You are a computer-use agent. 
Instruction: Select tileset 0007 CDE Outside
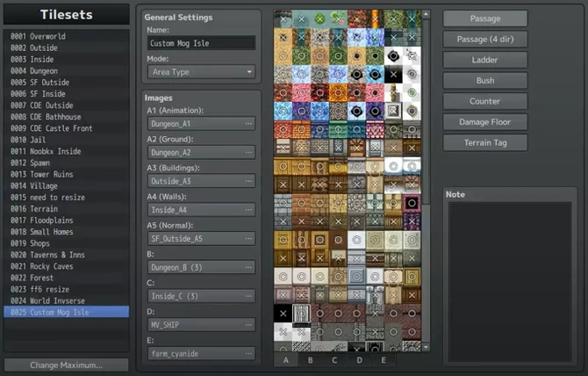pyautogui.click(x=67, y=105)
